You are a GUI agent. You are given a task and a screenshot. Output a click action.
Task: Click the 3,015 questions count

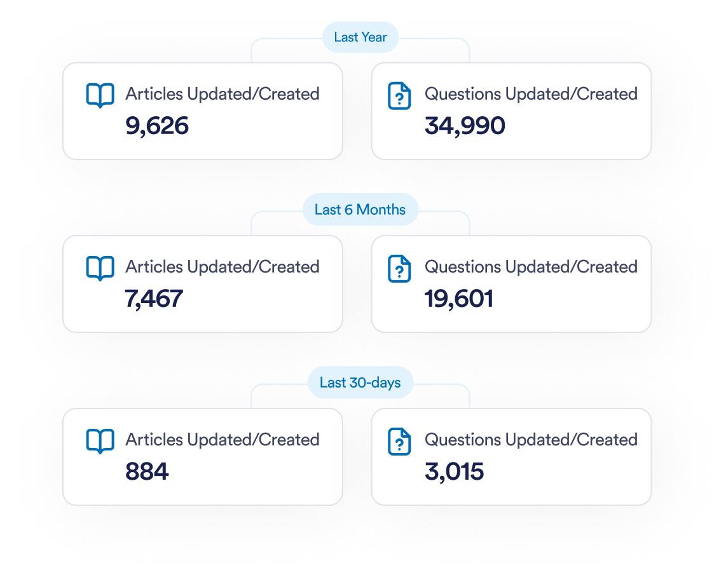pos(454,471)
